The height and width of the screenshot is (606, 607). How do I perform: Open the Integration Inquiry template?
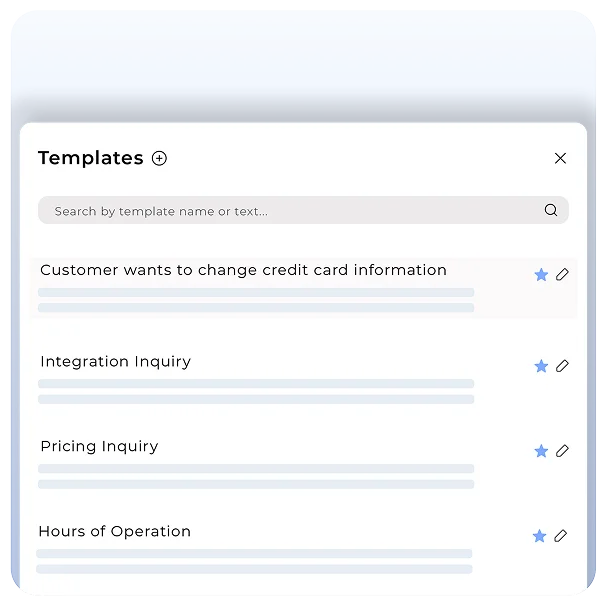115,362
